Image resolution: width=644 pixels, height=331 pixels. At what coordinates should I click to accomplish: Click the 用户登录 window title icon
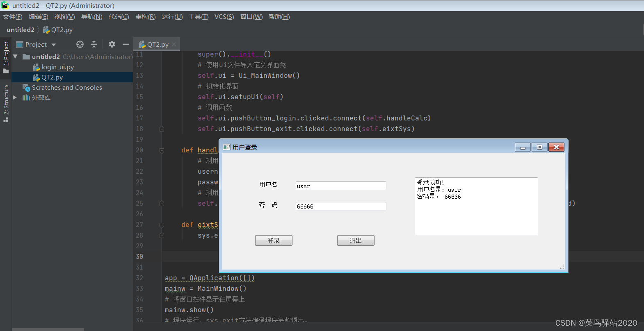[226, 147]
